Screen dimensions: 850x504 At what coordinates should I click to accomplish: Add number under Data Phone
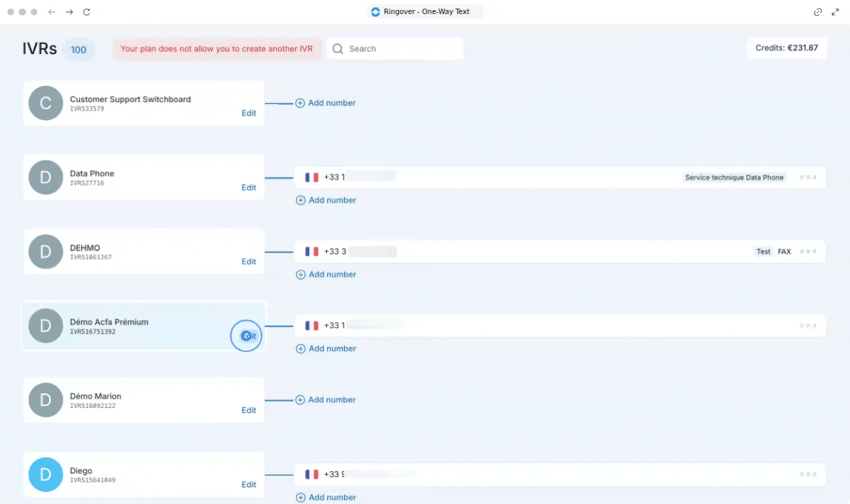326,200
